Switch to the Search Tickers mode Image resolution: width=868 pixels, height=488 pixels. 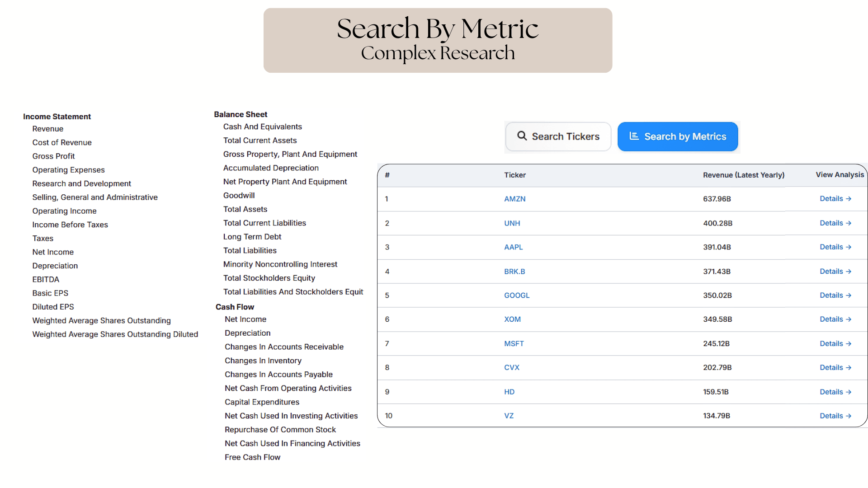558,136
